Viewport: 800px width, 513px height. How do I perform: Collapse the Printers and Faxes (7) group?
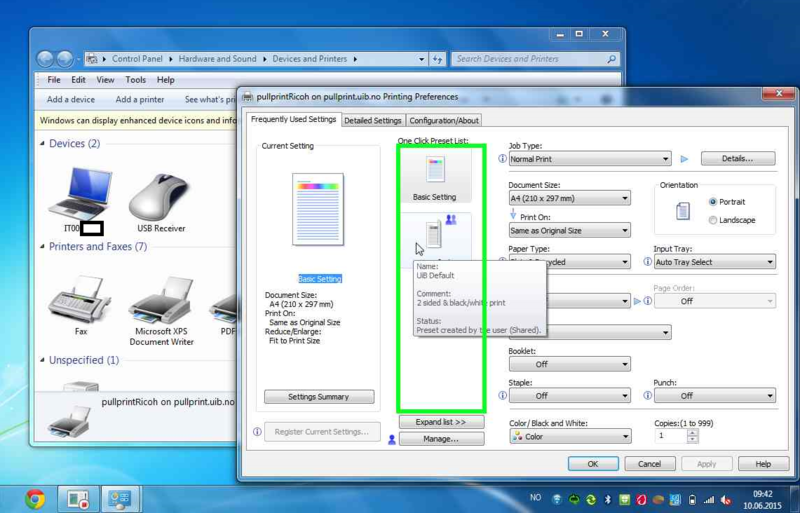pyautogui.click(x=42, y=247)
